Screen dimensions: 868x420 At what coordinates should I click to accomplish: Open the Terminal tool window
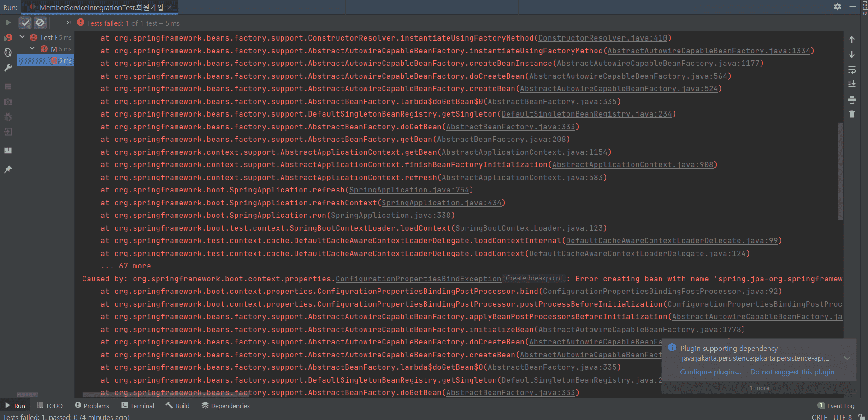[138, 406]
